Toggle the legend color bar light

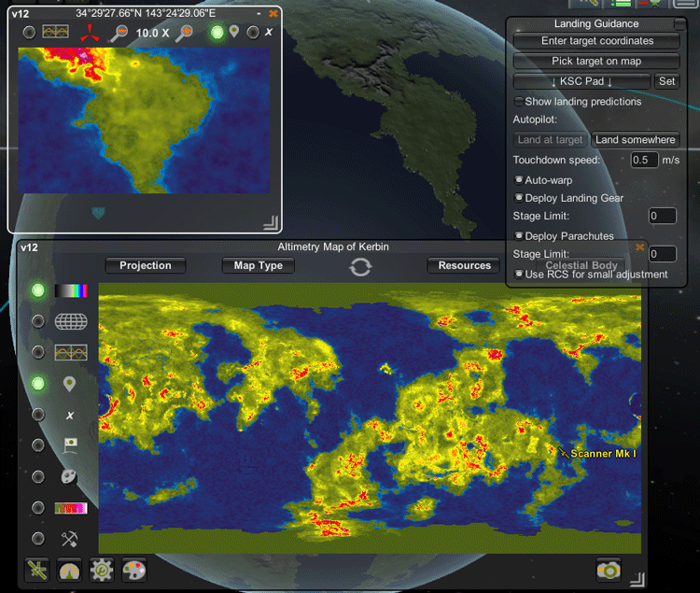[x=38, y=508]
